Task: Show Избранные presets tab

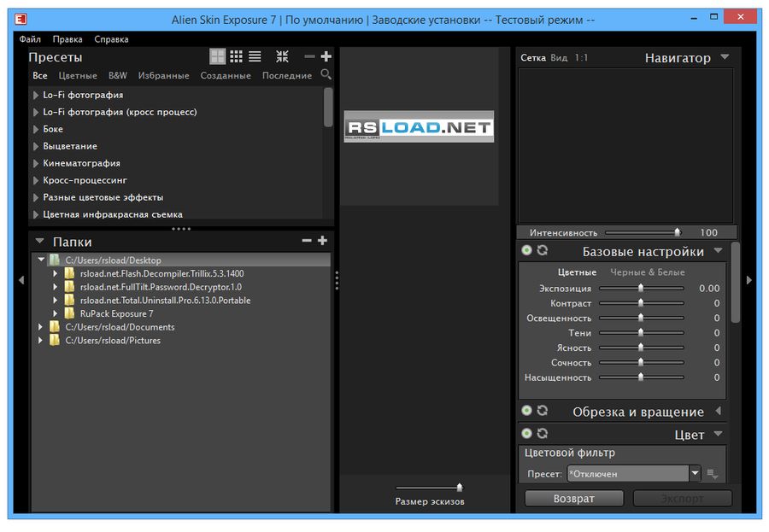Action: [163, 75]
